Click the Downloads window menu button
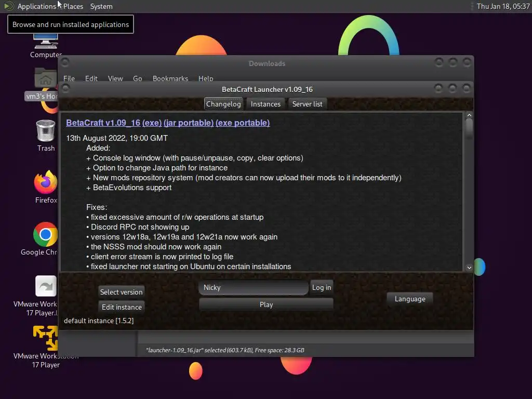This screenshot has height=399, width=532. click(65, 62)
